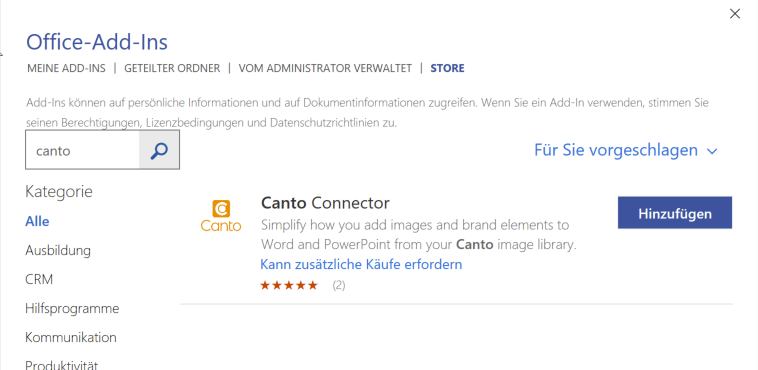This screenshot has width=758, height=370.
Task: Select the Alle category
Action: [x=37, y=222]
